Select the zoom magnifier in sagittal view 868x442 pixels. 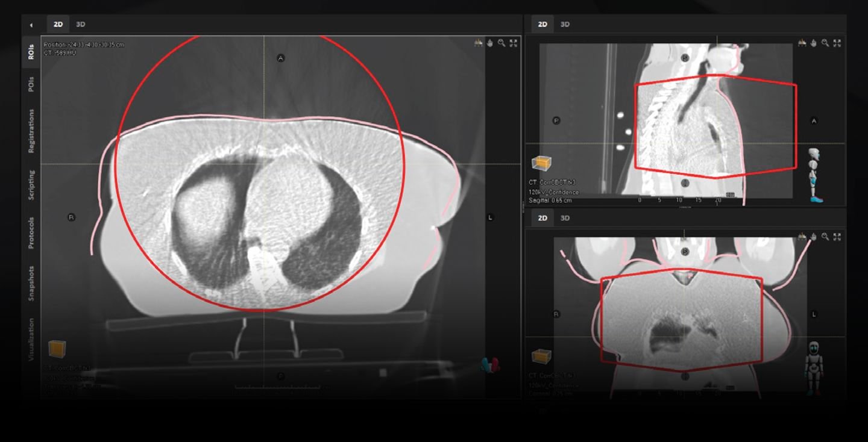(x=825, y=43)
